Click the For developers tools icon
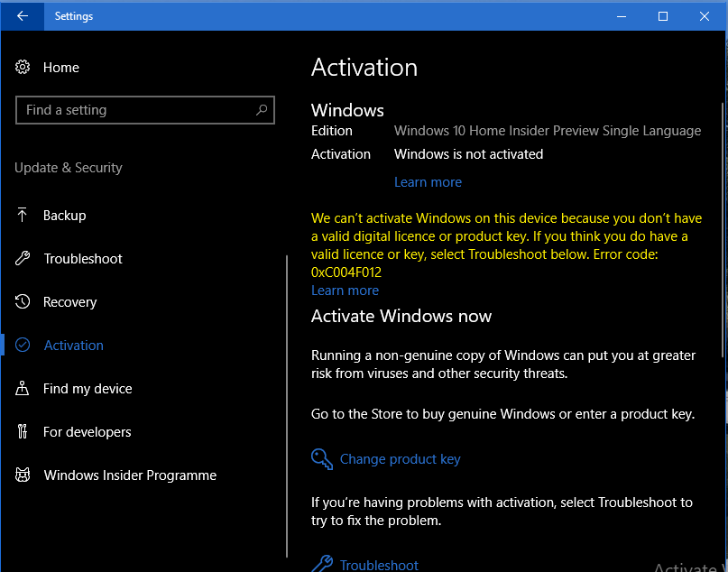The width and height of the screenshot is (728, 572). [x=23, y=431]
